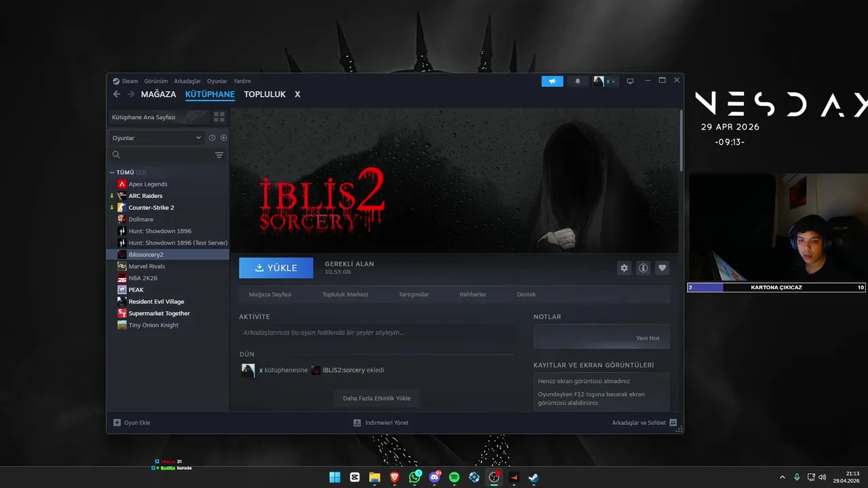Screen dimensions: 868x488
Task: Show hidden tray icons chevron
Action: coord(783,477)
